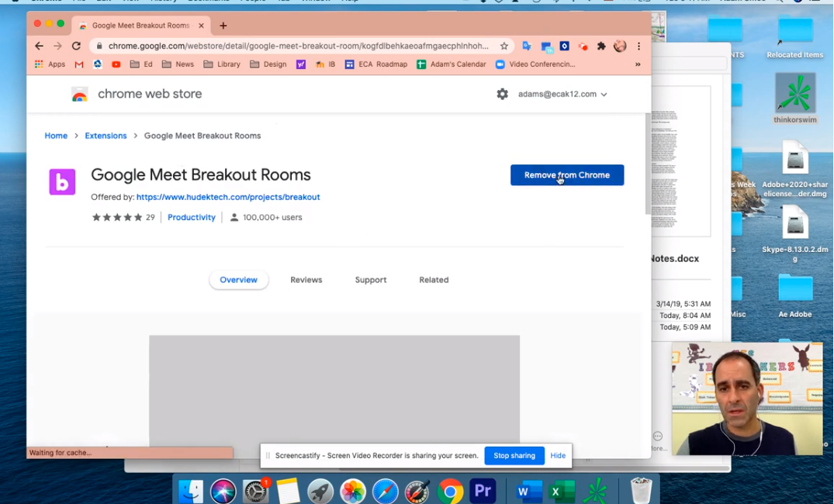Open the Chrome three-dot menu
Screen dimensions: 834x504
[638, 47]
